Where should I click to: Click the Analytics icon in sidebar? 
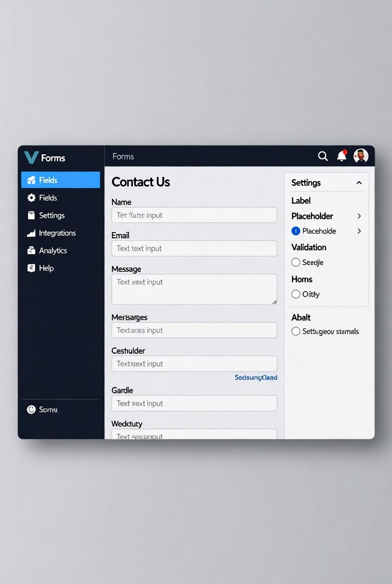(31, 250)
